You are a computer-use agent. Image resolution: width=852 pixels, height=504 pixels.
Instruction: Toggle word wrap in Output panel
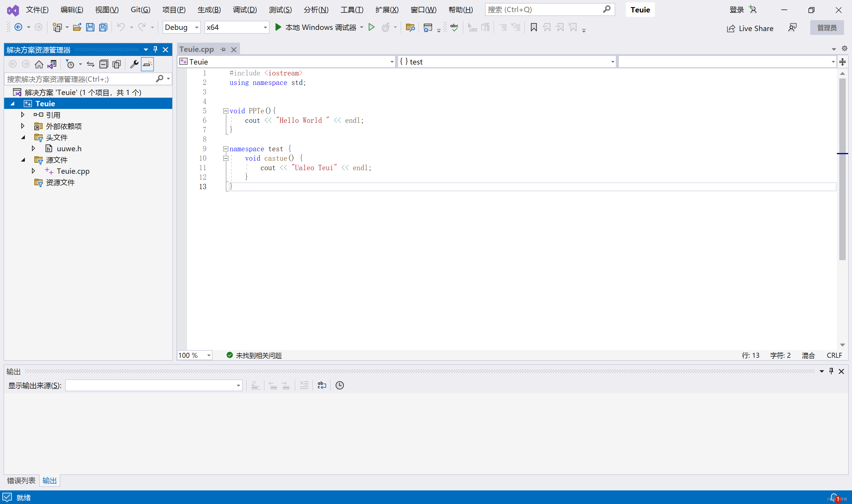[x=322, y=385]
